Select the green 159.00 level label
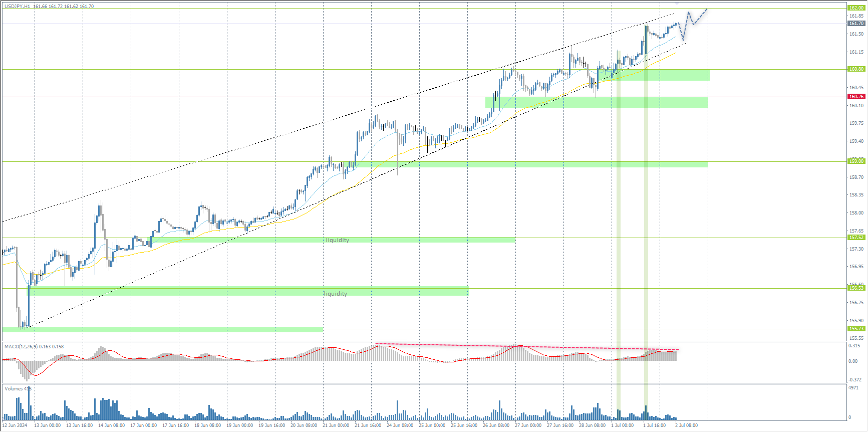This screenshot has height=432, width=868. (x=856, y=161)
